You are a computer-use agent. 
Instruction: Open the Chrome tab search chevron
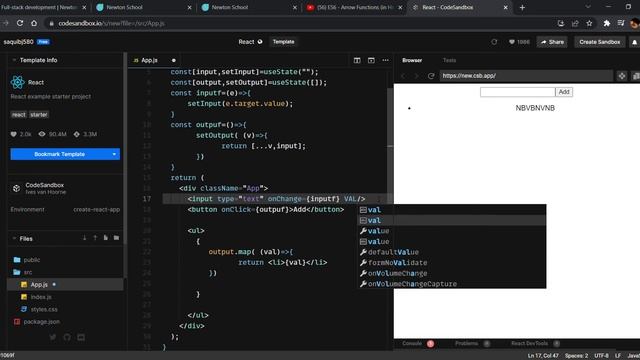pyautogui.click(x=588, y=7)
